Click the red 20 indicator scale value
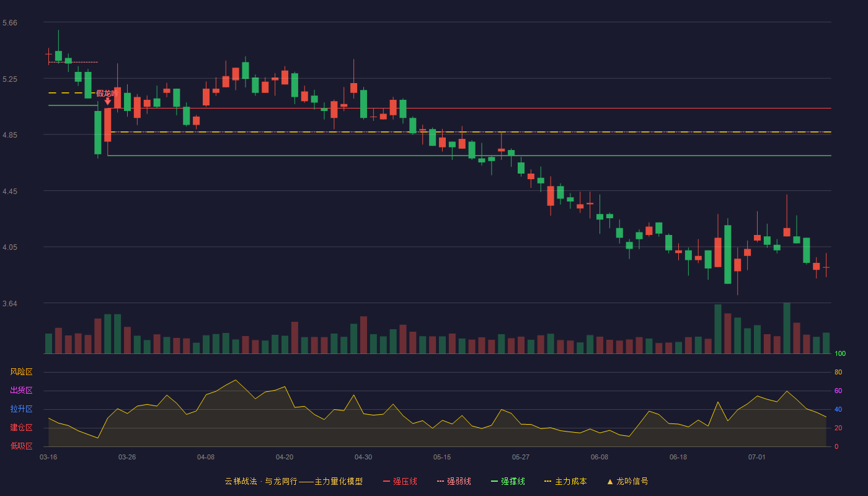The image size is (868, 496). [x=838, y=428]
